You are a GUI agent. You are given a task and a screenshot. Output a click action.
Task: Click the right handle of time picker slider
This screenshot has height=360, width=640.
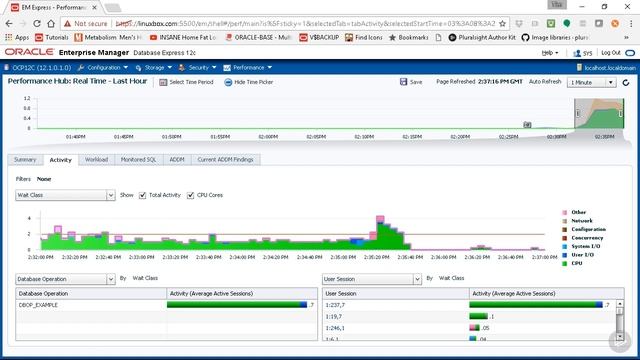point(621,113)
